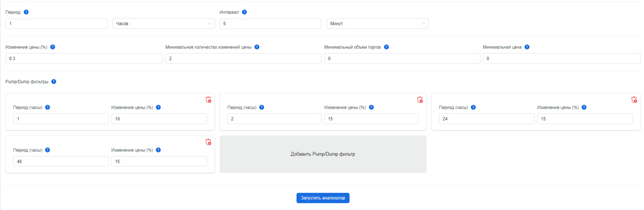This screenshot has height=210, width=644.
Task: Edit the period hours field showing 48
Action: (61, 161)
